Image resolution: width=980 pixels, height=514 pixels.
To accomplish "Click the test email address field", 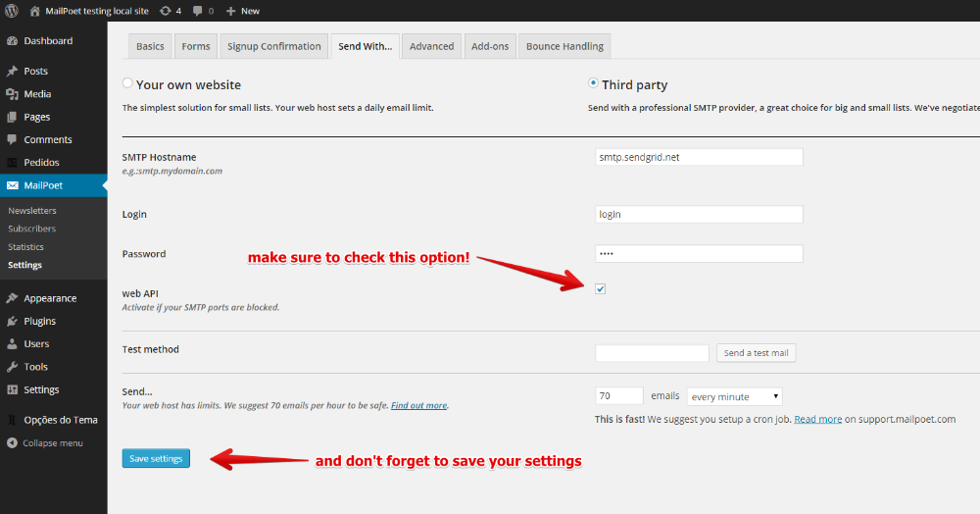I will tap(652, 353).
